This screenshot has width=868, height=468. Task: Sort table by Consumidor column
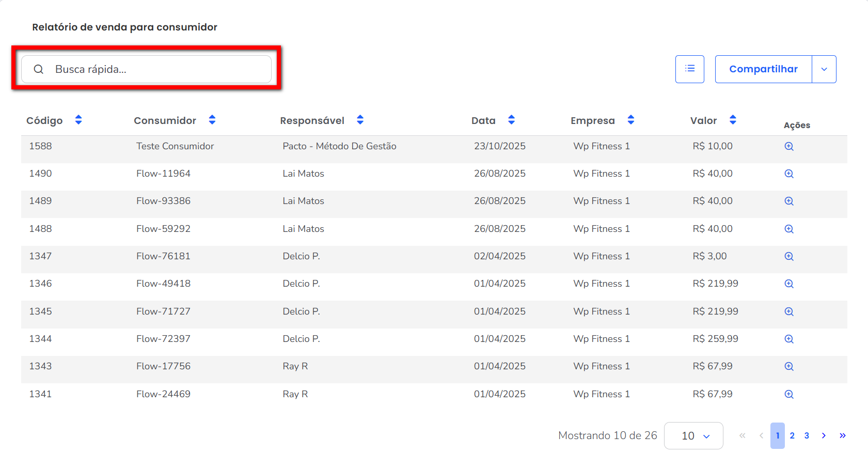point(212,120)
